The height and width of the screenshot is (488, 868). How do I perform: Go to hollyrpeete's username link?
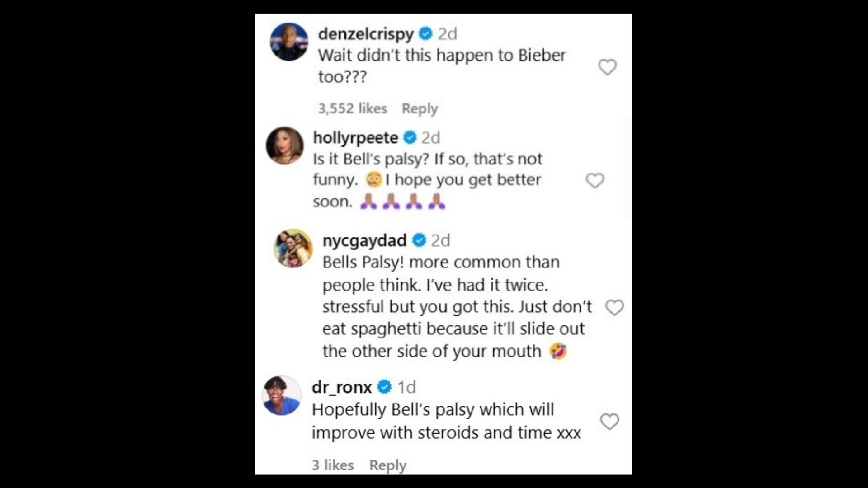355,138
